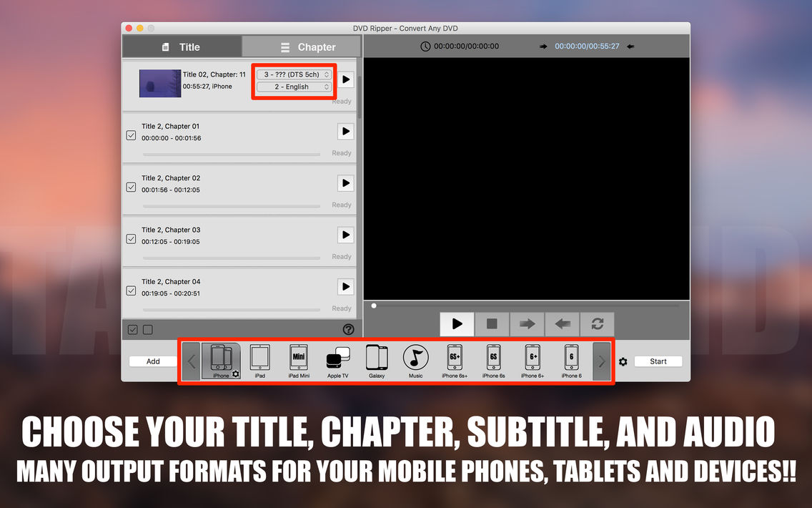Viewport: 812px width, 508px height.
Task: Click the "Title 02, Chapter: 11" label
Action: pos(214,74)
